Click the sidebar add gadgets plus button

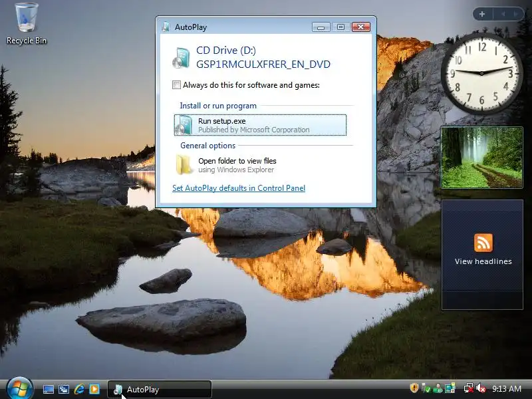point(481,14)
